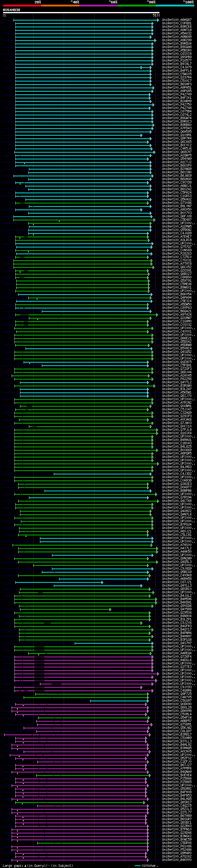Click the green alignment bar for UniRef100_C5E487
This screenshot has width=197, height=868.
tap(85, 220)
